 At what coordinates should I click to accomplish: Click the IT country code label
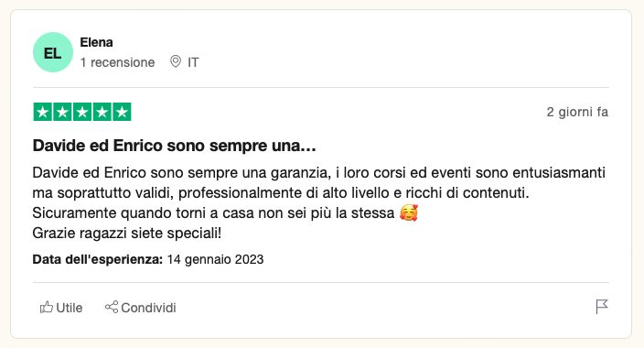193,62
